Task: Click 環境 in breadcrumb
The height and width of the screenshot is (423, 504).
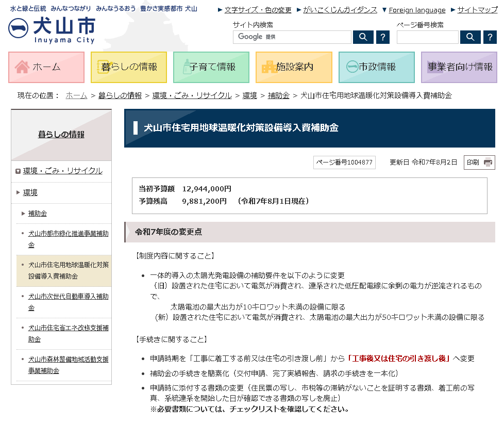Action: click(250, 95)
